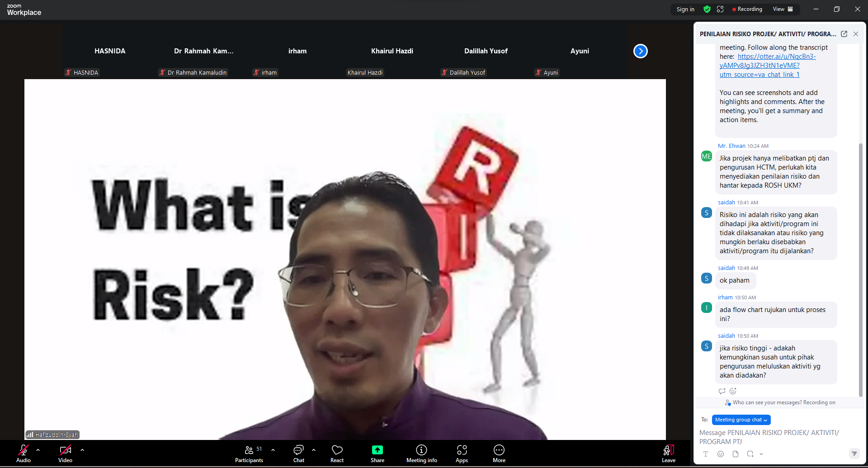Click the green Share screen icon
Image resolution: width=868 pixels, height=468 pixels.
click(x=377, y=450)
